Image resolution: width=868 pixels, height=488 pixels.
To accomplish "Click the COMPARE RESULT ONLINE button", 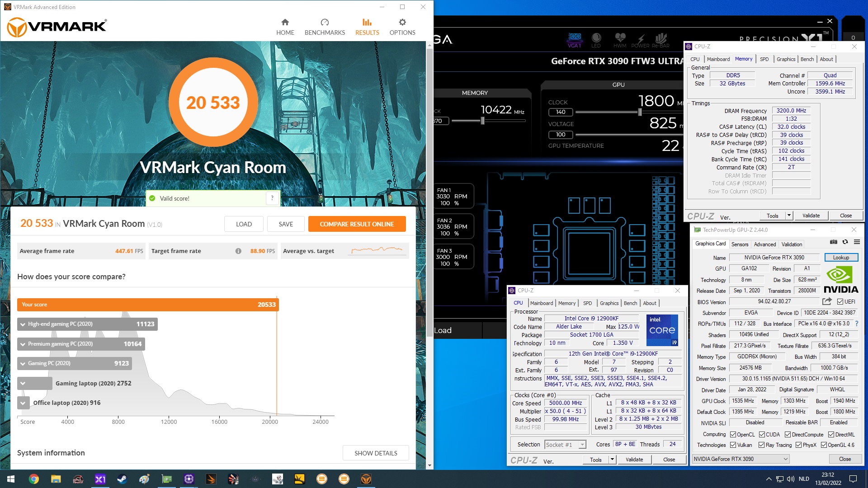I will (357, 224).
